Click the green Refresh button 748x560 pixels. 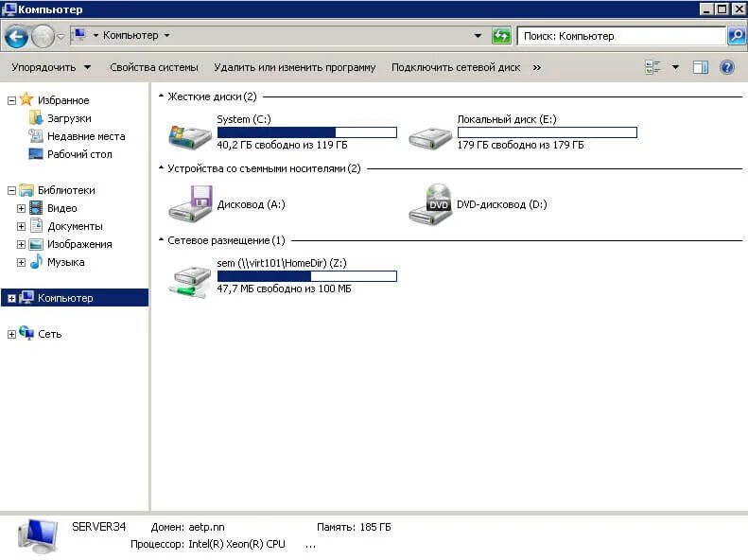coord(501,36)
